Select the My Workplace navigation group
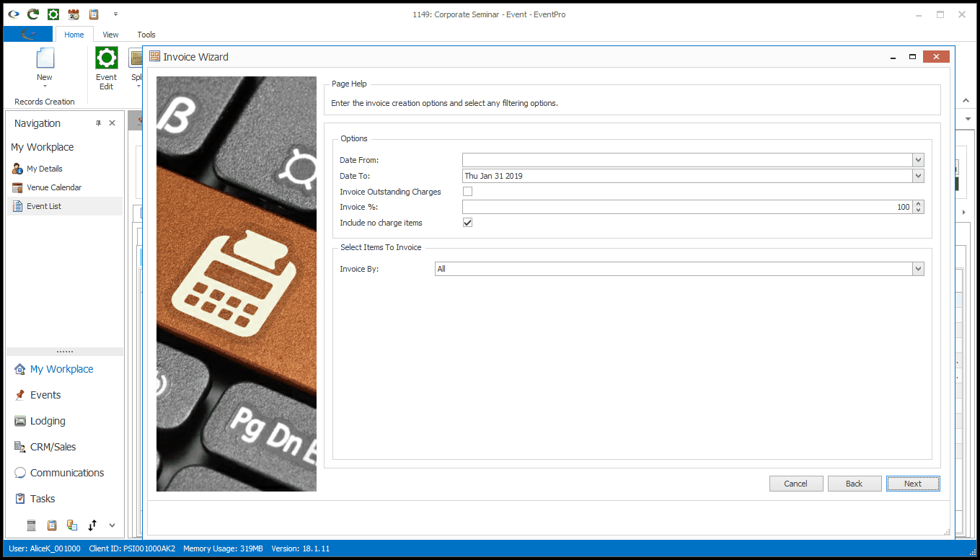Viewport: 980px width, 560px height. click(x=61, y=369)
